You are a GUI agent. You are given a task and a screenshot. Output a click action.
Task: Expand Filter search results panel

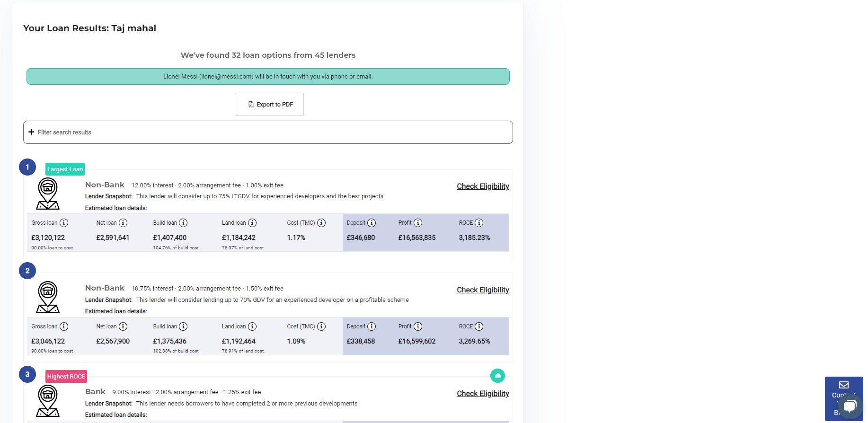pyautogui.click(x=268, y=132)
